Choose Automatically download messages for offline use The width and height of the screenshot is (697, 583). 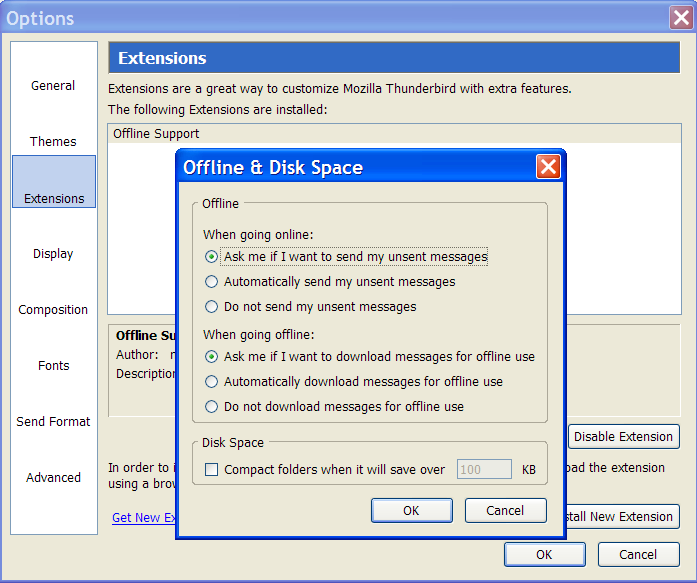pyautogui.click(x=211, y=382)
